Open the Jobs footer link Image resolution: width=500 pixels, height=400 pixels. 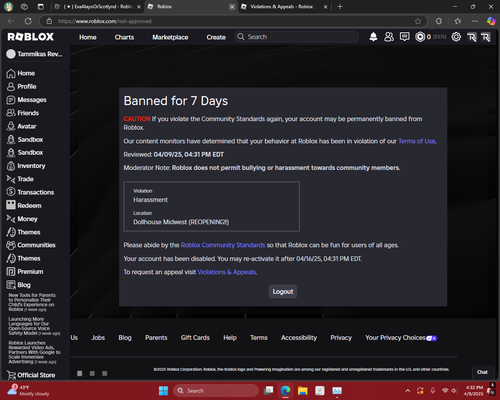(98, 338)
